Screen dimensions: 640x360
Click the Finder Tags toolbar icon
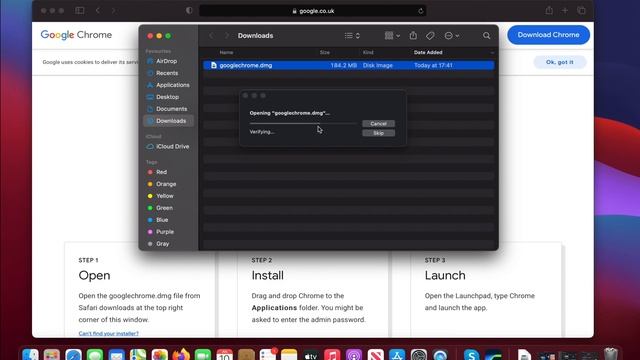click(430, 36)
